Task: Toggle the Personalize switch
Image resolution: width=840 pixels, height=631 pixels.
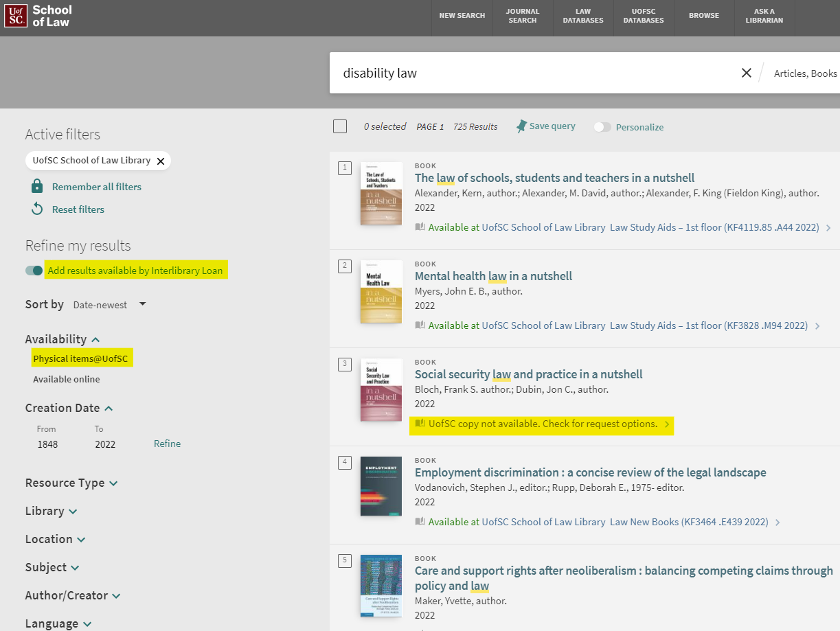Action: pyautogui.click(x=602, y=127)
